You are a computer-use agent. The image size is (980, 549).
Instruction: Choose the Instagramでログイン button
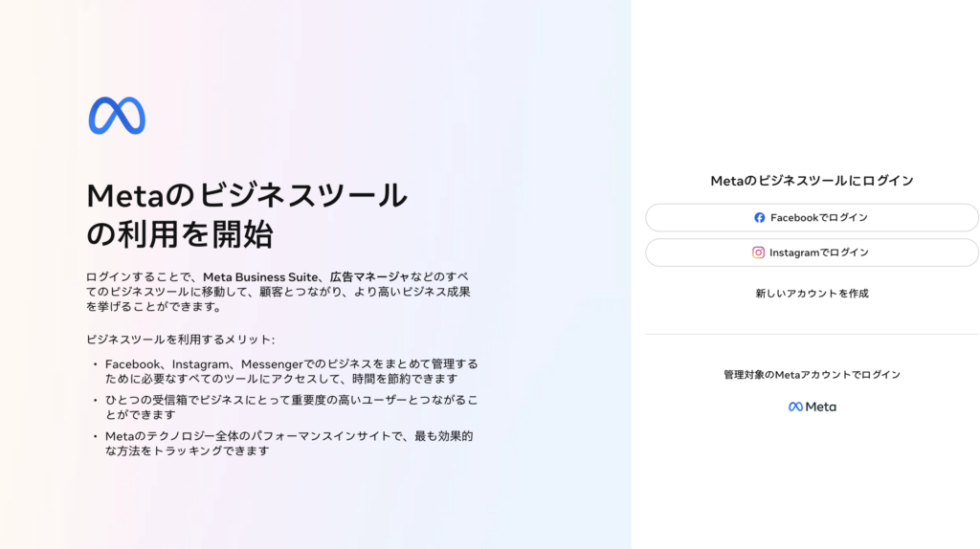pyautogui.click(x=812, y=253)
